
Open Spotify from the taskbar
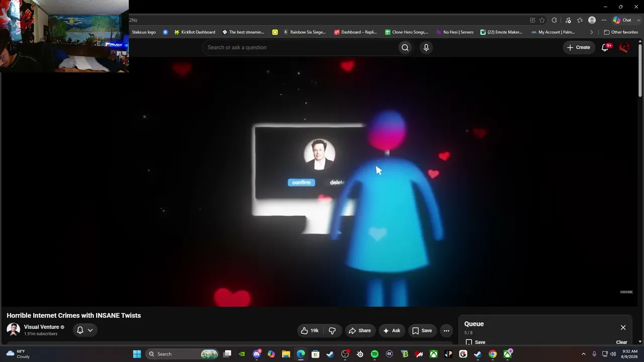tap(375, 354)
